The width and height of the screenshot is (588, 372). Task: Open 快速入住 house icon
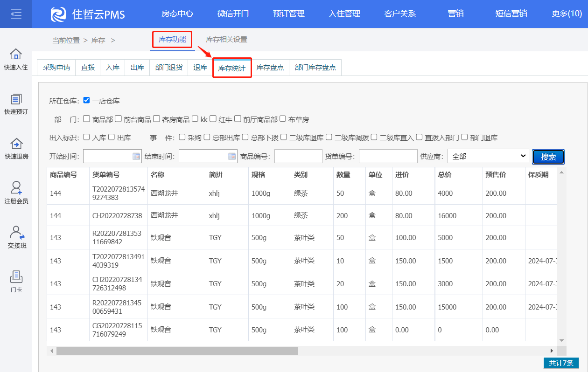click(x=16, y=54)
